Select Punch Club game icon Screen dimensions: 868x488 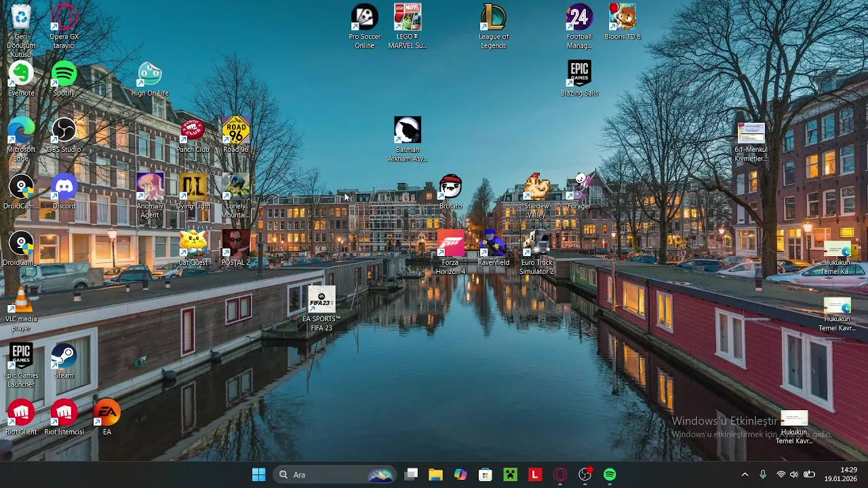pos(193,135)
